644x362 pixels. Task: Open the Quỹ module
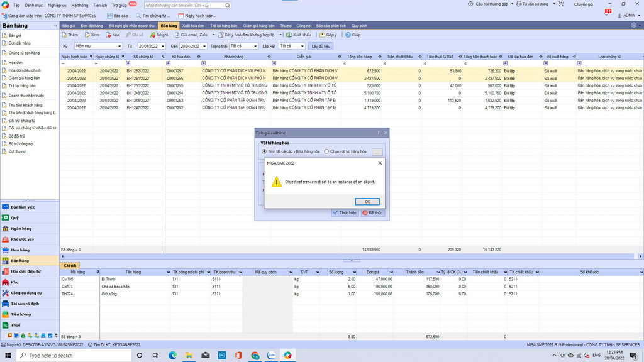[x=30, y=218]
